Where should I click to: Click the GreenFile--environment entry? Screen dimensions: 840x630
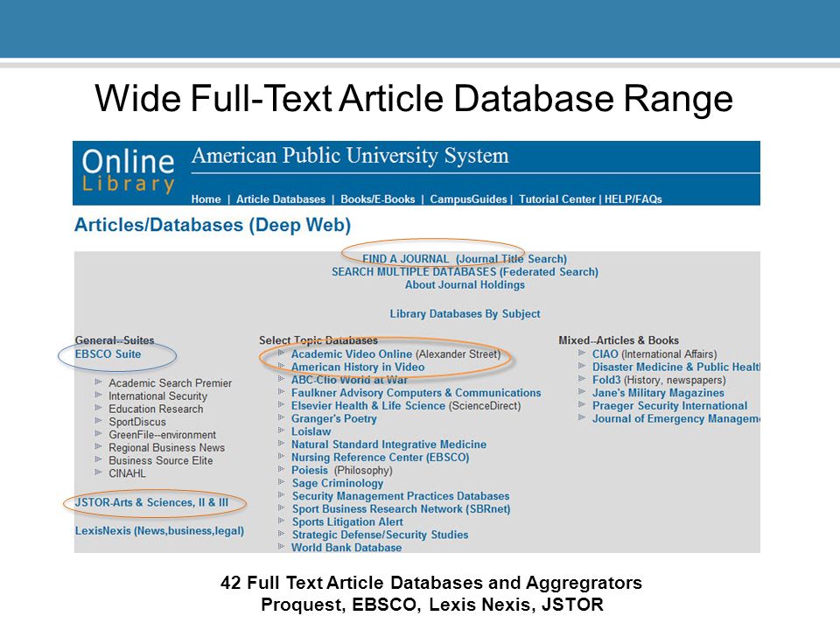163,435
